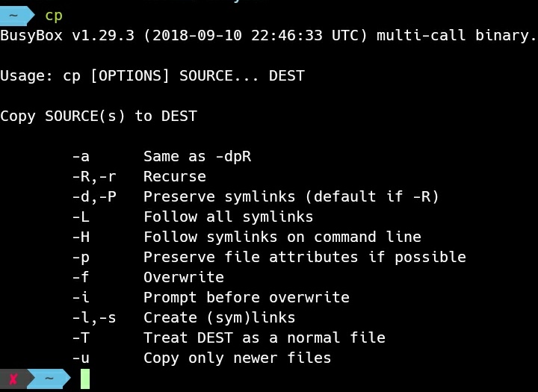538x392 pixels.
Task: Click the -a option flag
Action: pyautogui.click(x=81, y=156)
